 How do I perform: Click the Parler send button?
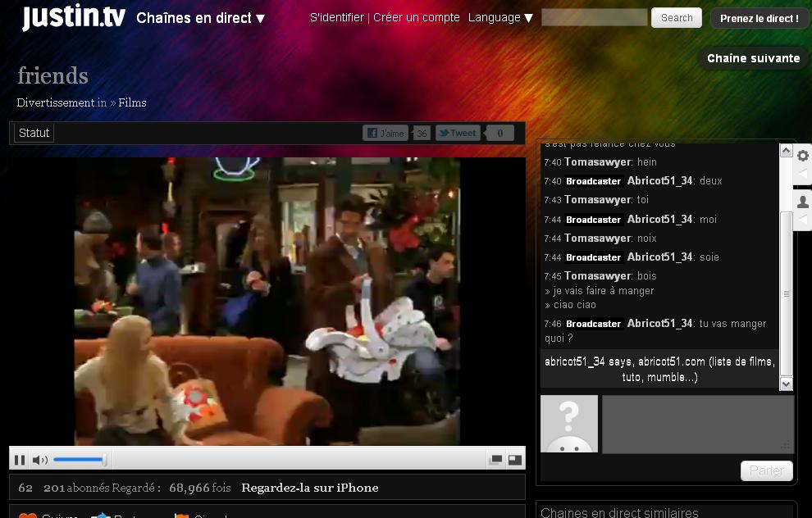coord(766,470)
